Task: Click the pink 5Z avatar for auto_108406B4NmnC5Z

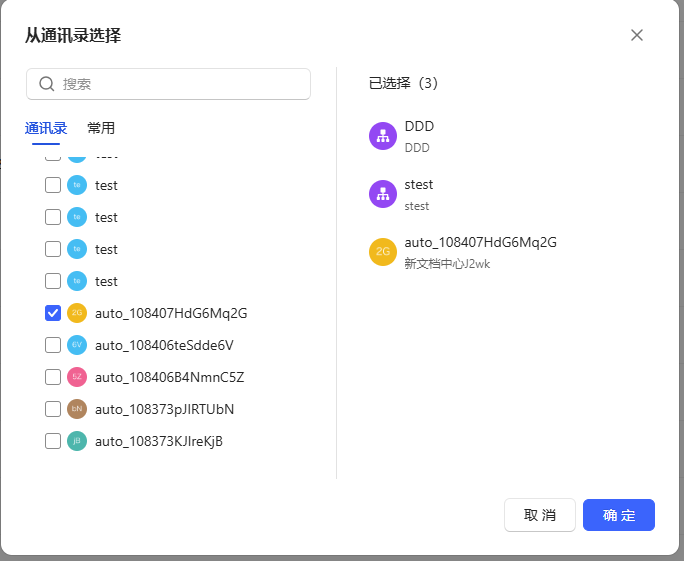Action: coord(77,377)
